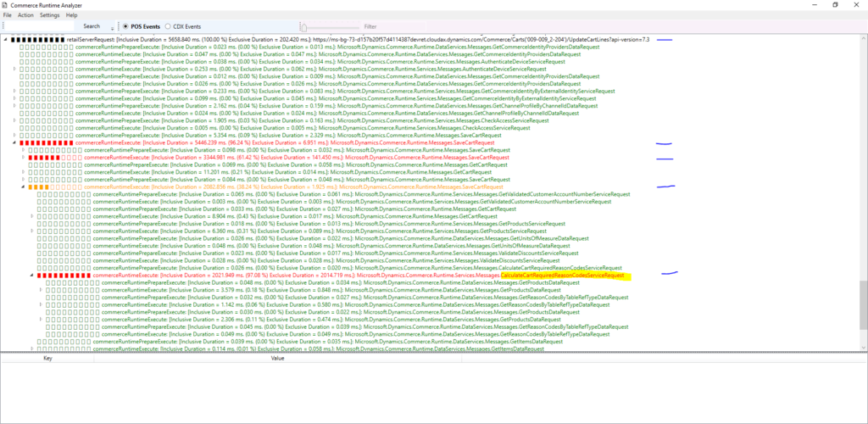The height and width of the screenshot is (424, 868).
Task: Expand the 0.098 ms SaveCartRequest prepare node
Action: click(24, 150)
